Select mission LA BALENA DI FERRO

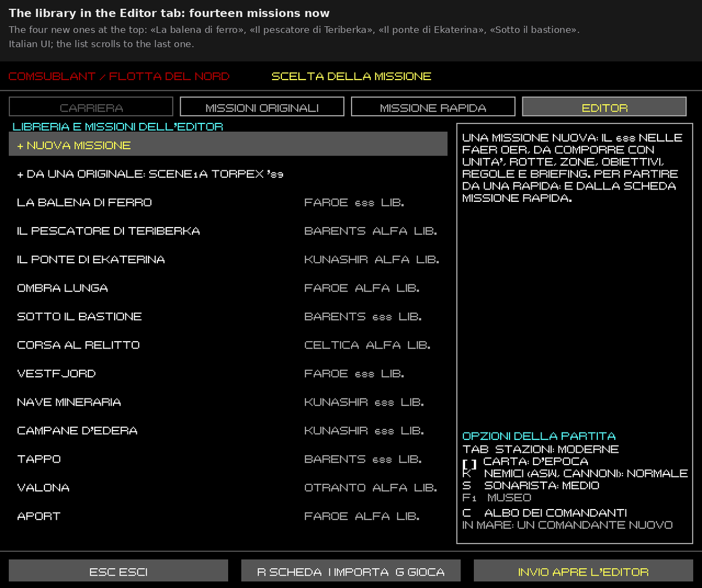(x=228, y=202)
